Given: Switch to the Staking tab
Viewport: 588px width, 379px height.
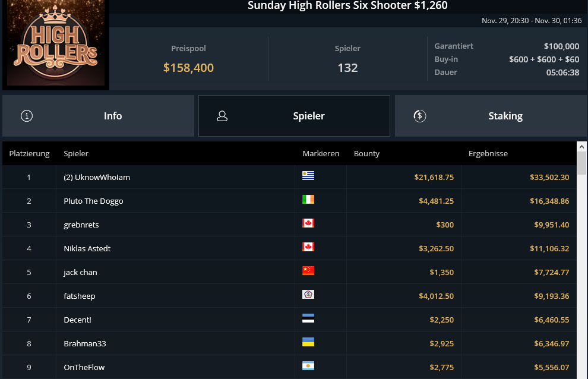Looking at the screenshot, I should (491, 116).
